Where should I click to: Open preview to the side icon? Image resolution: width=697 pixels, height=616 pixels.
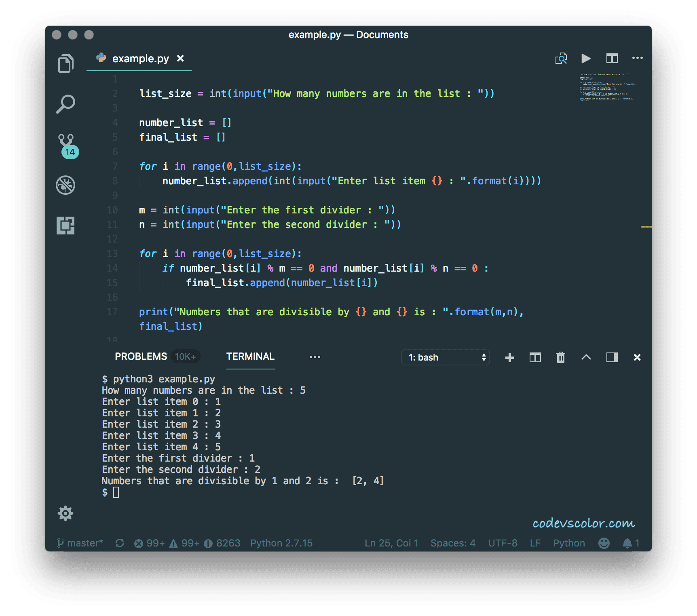tap(561, 58)
